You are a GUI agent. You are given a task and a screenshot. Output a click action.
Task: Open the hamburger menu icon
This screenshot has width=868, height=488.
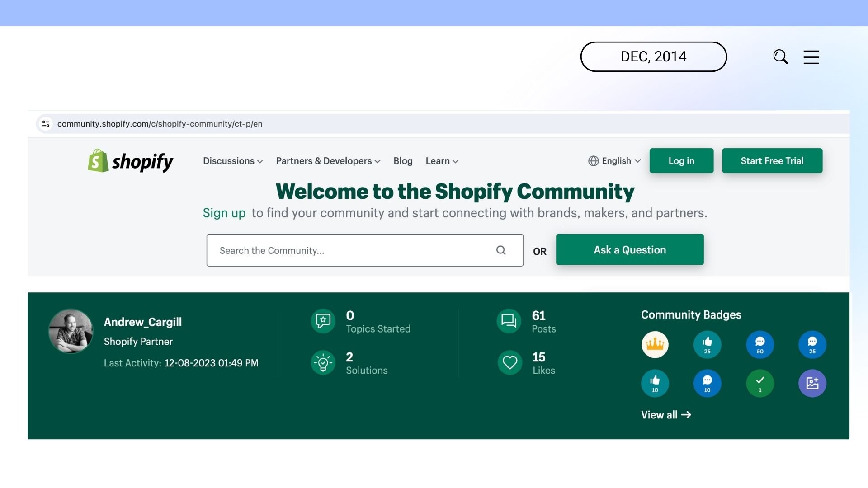click(x=811, y=57)
